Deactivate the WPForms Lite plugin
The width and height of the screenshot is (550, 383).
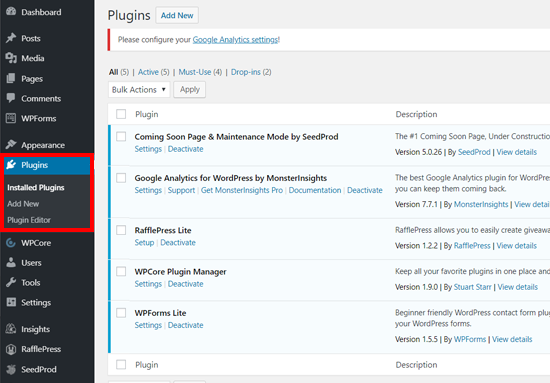coord(186,325)
